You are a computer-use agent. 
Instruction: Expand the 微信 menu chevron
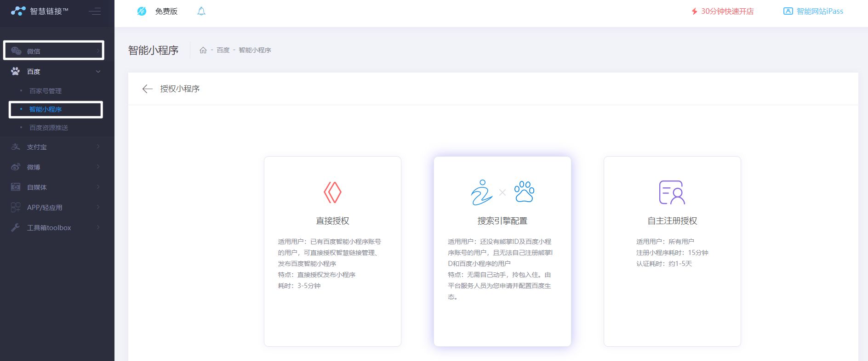(98, 51)
